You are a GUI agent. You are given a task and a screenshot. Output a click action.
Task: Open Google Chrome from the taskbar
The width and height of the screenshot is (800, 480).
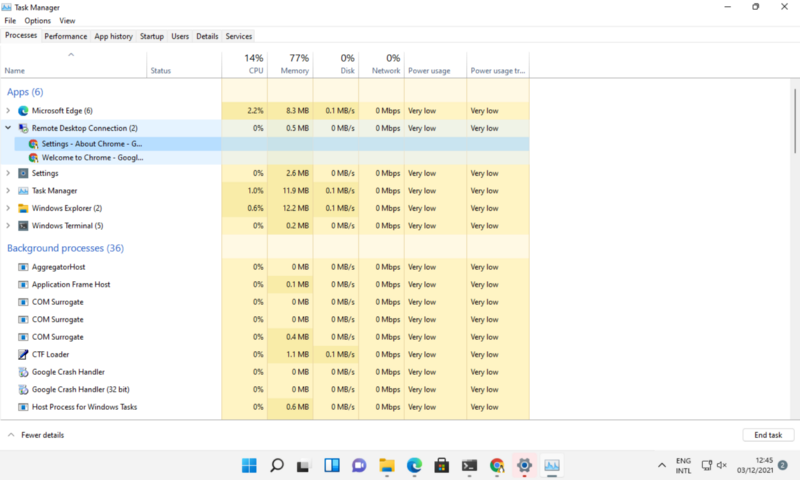tap(497, 465)
